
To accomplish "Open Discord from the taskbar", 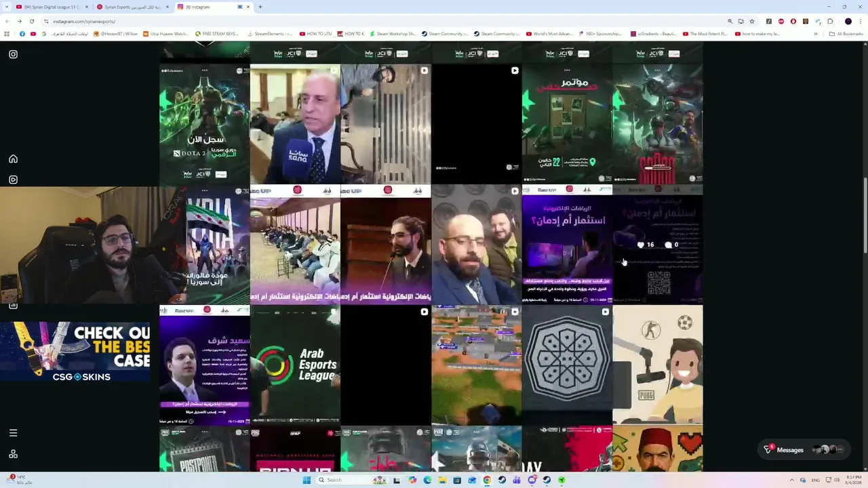I will point(532,480).
